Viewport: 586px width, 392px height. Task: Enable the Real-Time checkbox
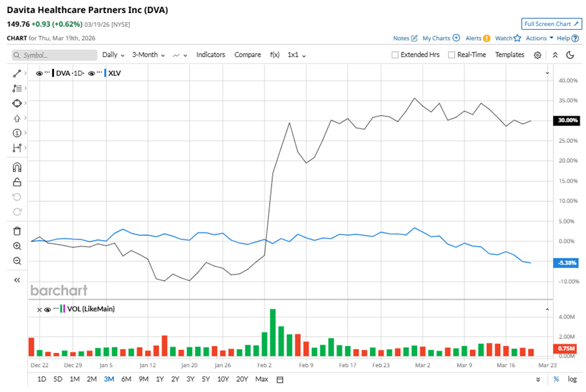[452, 55]
